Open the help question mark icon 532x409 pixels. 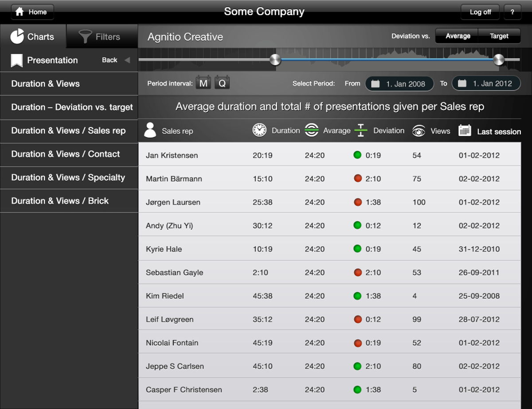pos(513,12)
